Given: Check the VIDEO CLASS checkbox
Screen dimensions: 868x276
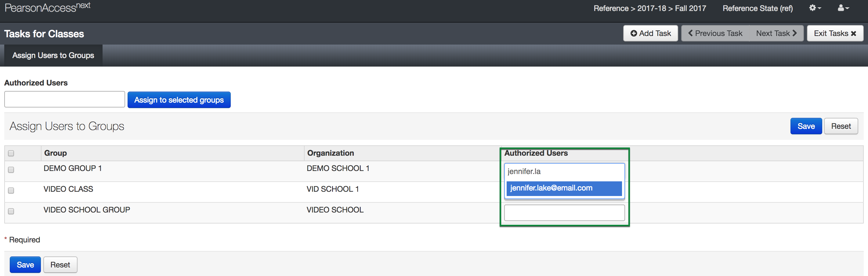Looking at the screenshot, I should pyautogui.click(x=11, y=191).
